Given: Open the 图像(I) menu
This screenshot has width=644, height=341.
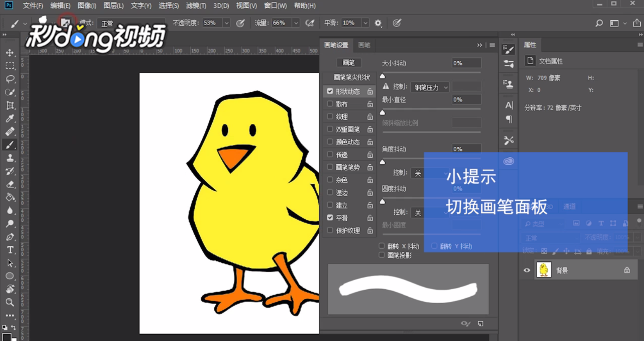Looking at the screenshot, I should click(87, 6).
